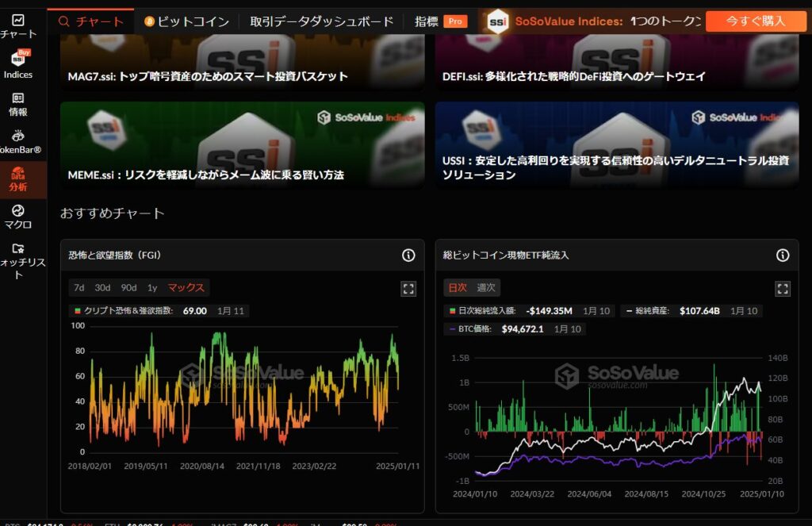Screen dimensions: 812x526
Task: Open the 取引データダッシュボード tab
Action: (x=322, y=21)
